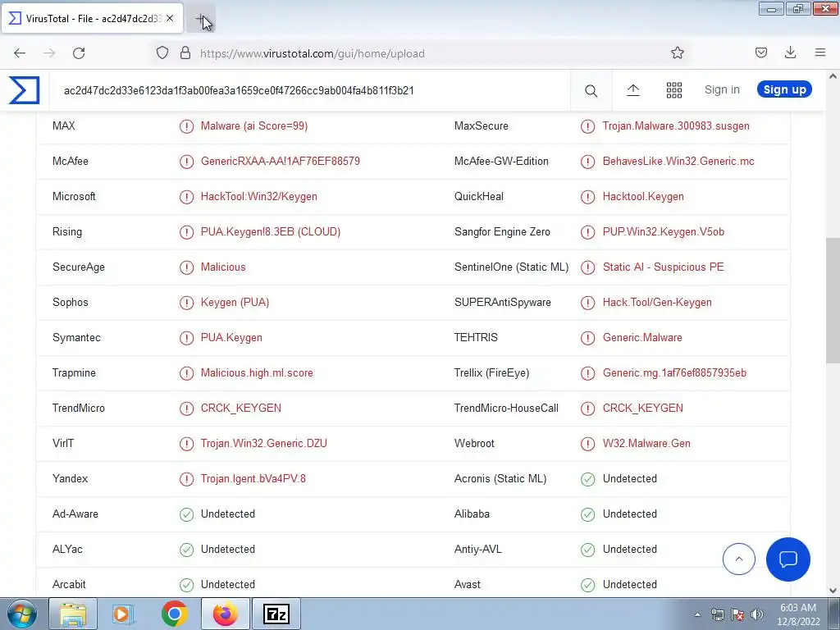Click the scroll-to-top chevron button

click(739, 559)
